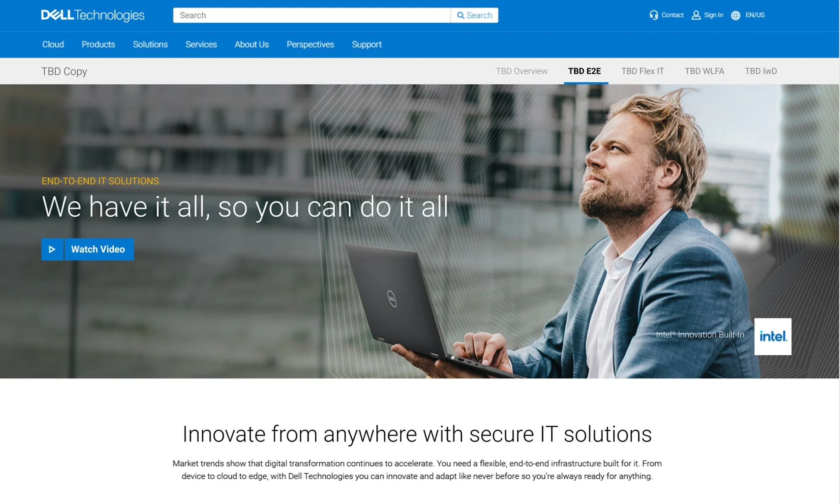This screenshot has height=504, width=840.
Task: Click the play triangle icon
Action: [52, 249]
